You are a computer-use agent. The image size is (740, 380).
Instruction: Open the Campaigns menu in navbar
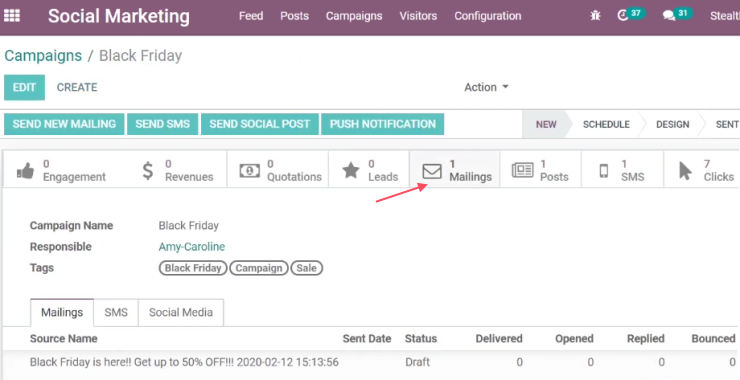[354, 16]
